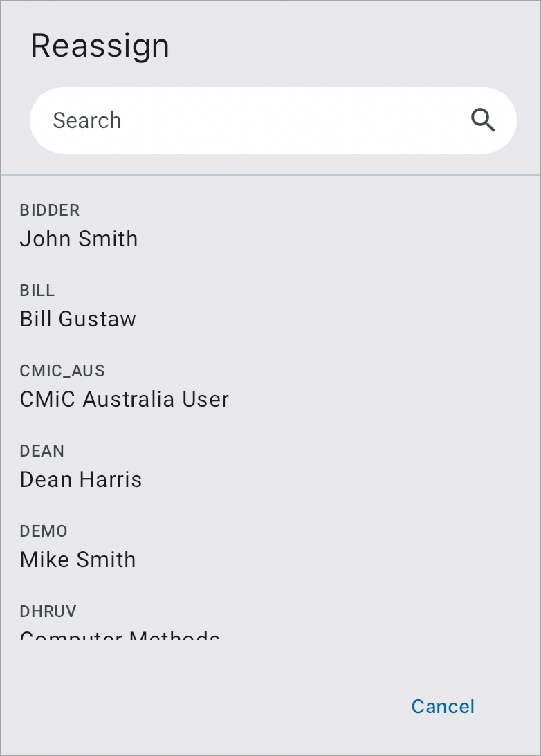The height and width of the screenshot is (756, 541).
Task: Choose CMiC Australia User
Action: tap(125, 399)
